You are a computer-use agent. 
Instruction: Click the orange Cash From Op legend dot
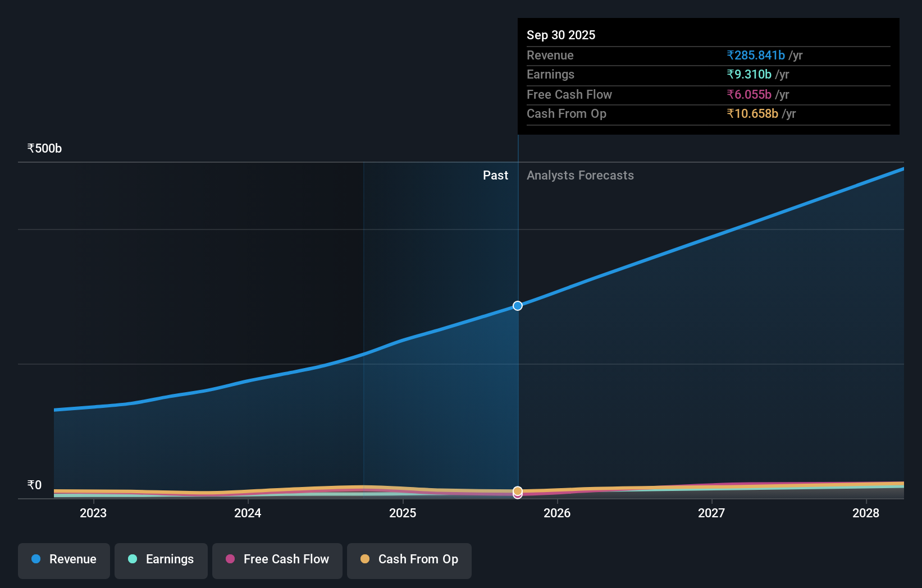click(x=365, y=559)
